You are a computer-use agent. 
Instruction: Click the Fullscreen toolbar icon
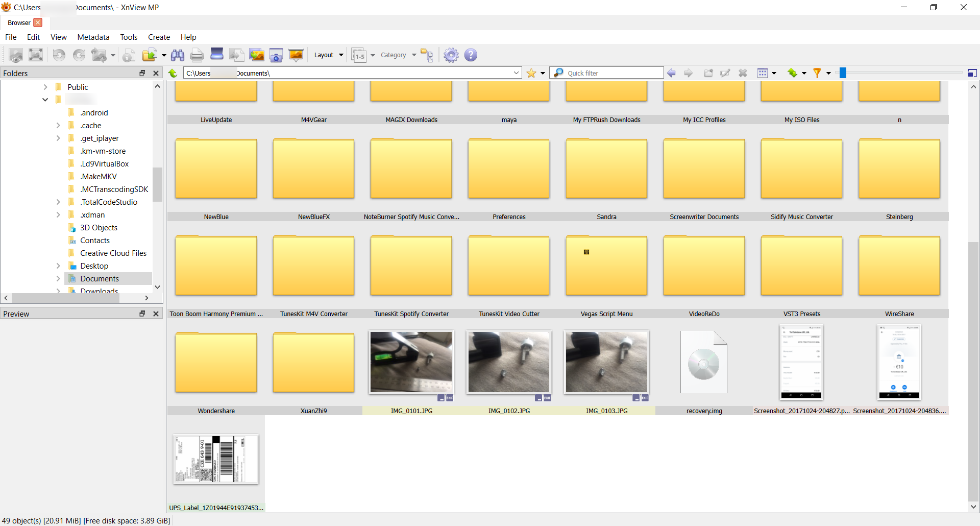tap(36, 55)
